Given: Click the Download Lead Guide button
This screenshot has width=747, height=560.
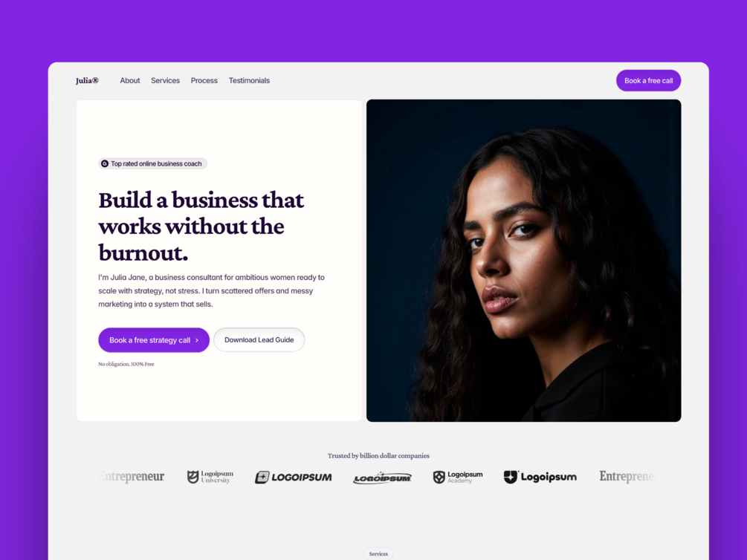Looking at the screenshot, I should click(259, 339).
